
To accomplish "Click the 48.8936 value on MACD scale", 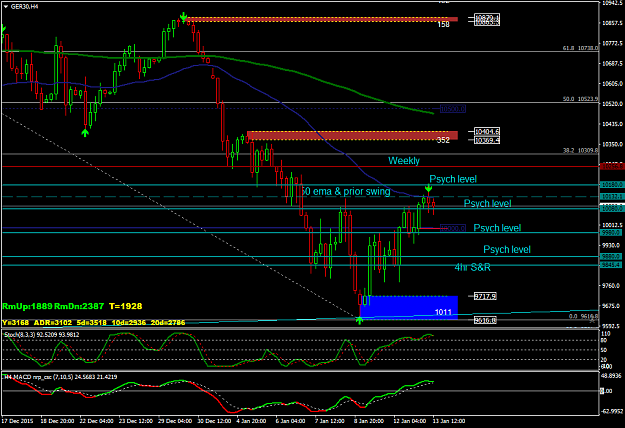I will tap(611, 376).
